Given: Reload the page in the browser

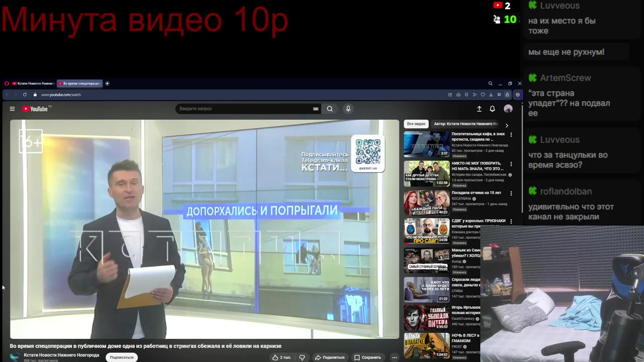Looking at the screenshot, I should [x=25, y=95].
